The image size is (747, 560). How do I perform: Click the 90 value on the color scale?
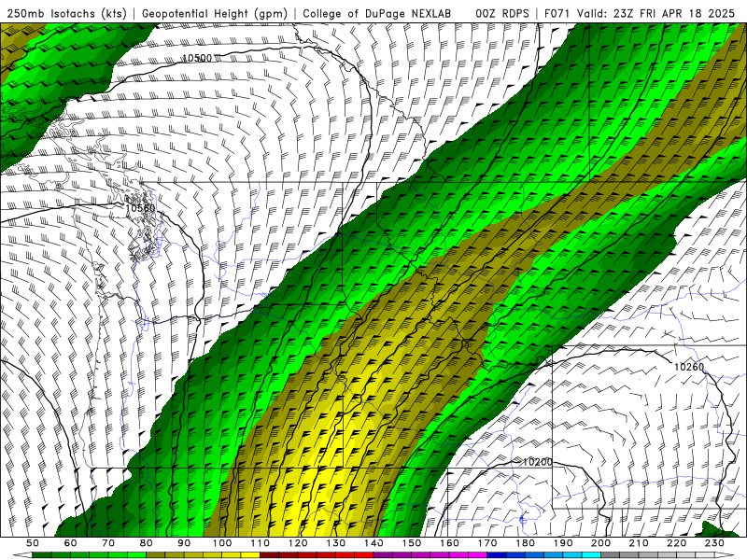(184, 543)
